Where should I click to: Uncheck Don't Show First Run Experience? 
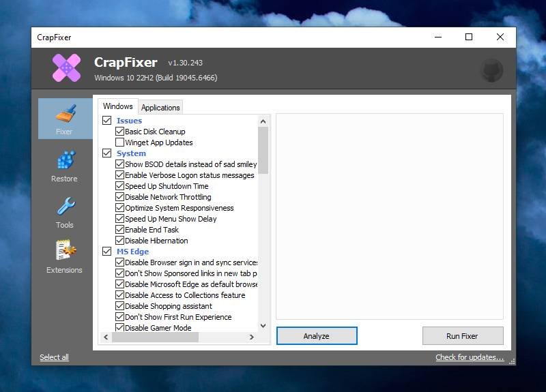(x=120, y=317)
